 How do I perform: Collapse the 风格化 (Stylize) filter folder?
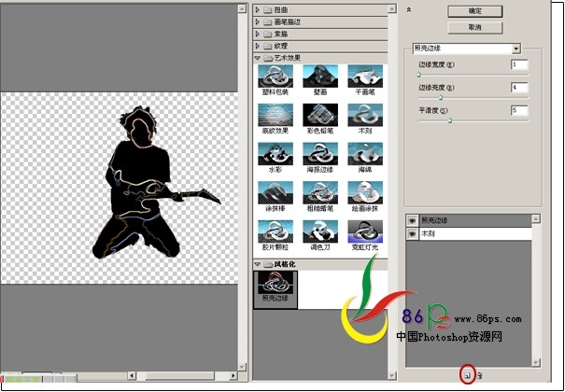(257, 264)
